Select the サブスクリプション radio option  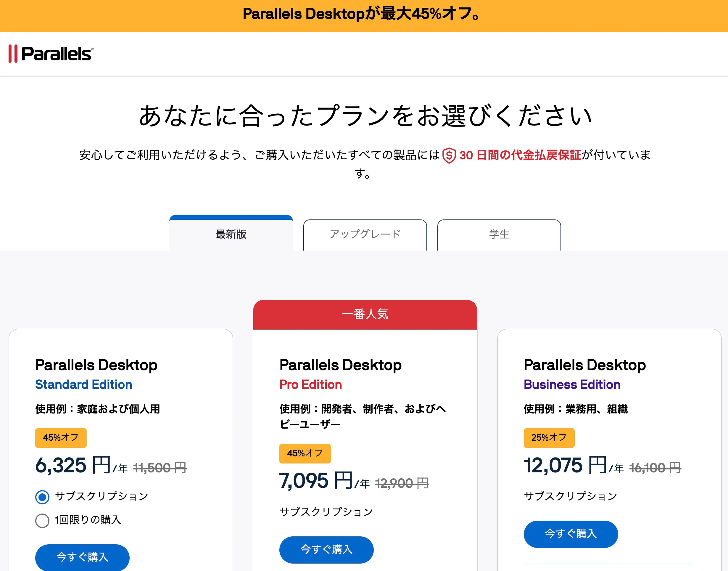[x=42, y=497]
